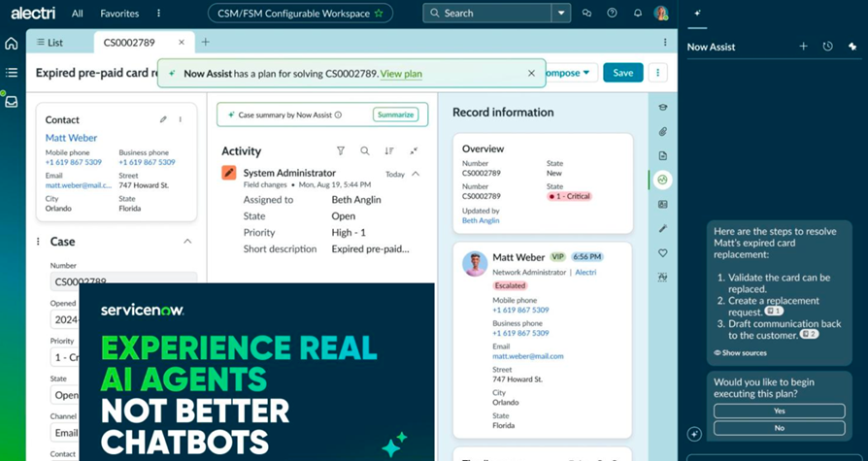
Task: Click Yes to execute the plan
Action: click(x=779, y=411)
